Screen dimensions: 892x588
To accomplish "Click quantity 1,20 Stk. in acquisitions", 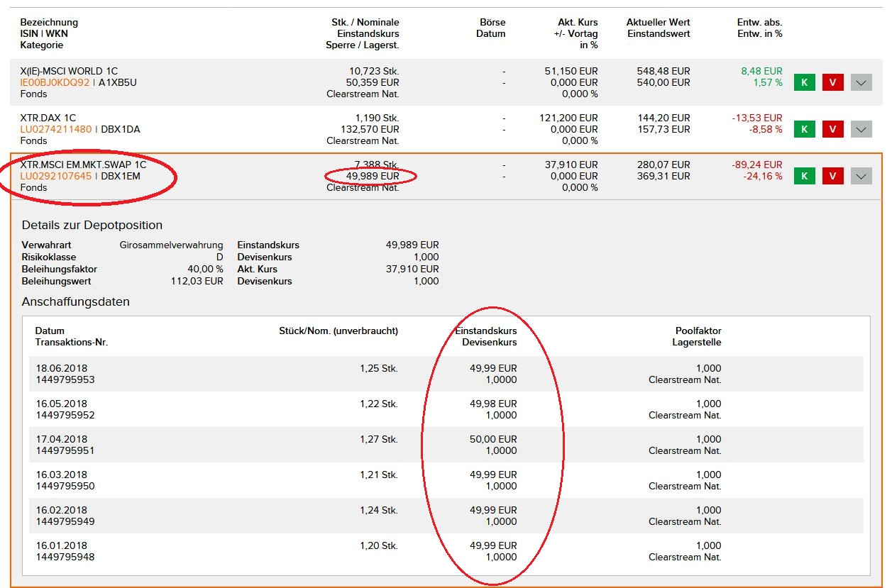I will (379, 546).
